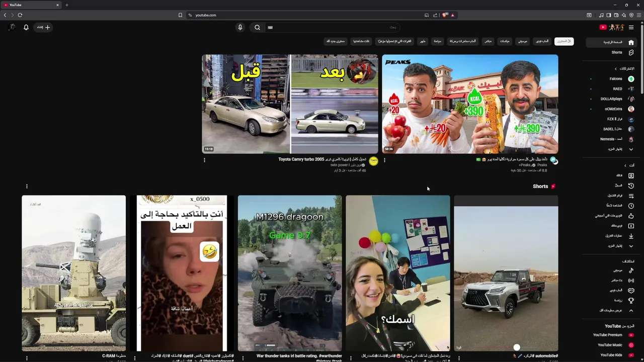Select the music filter chip
The width and height of the screenshot is (644, 362).
[x=523, y=41]
